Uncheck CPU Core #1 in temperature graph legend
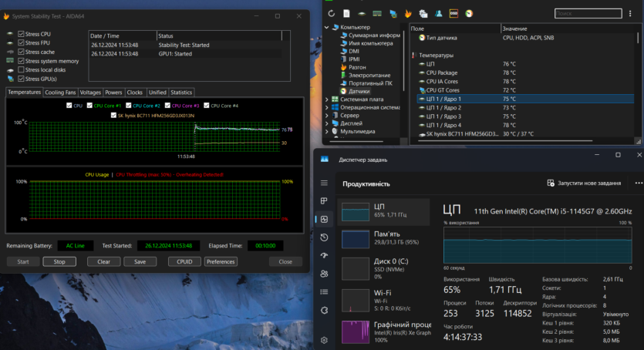This screenshot has height=350, width=644. 89,106
